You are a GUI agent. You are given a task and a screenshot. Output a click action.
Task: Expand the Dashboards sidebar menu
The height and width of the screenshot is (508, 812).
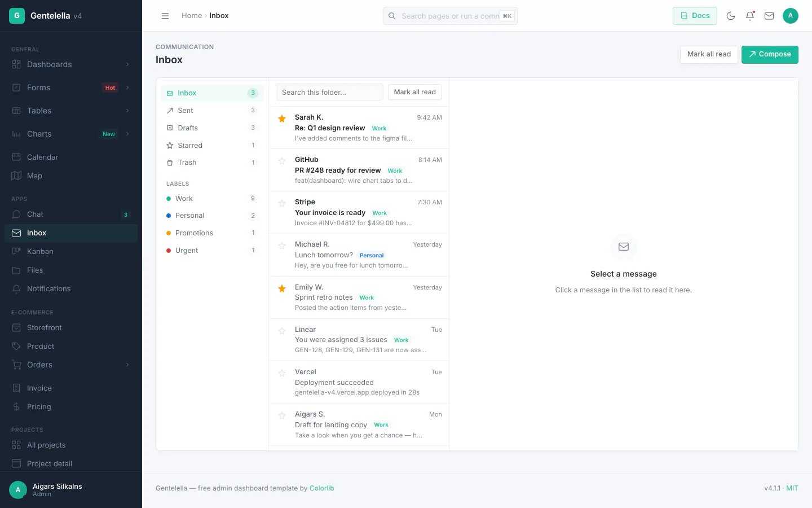coord(71,64)
